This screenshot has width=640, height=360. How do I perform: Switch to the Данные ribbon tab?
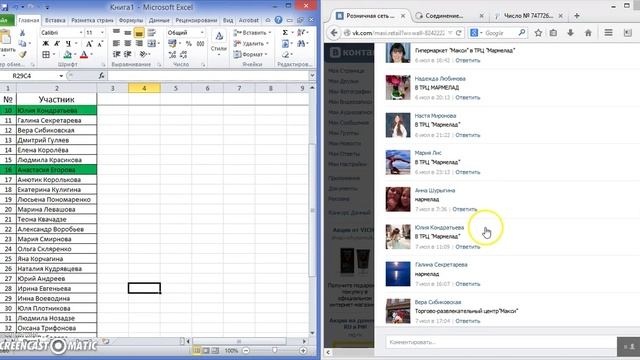pyautogui.click(x=159, y=20)
